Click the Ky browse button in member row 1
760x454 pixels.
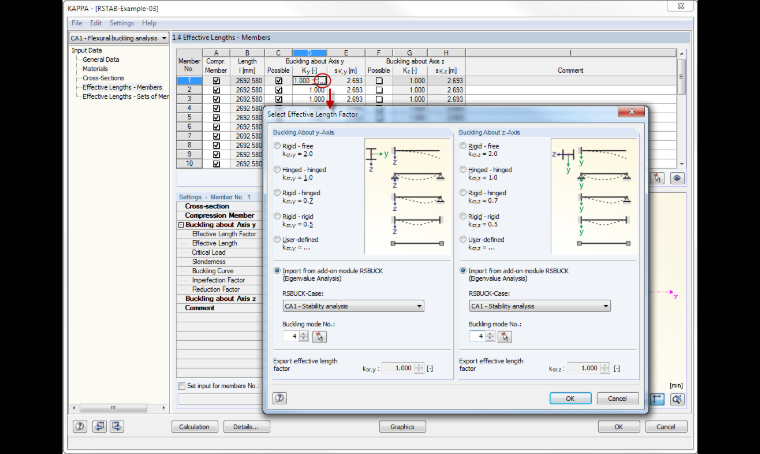(322, 81)
